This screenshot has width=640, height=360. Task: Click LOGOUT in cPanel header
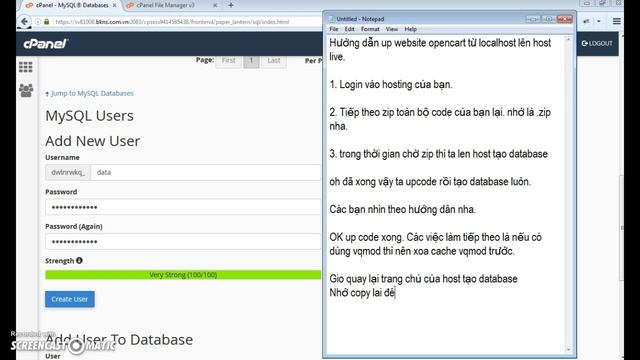(597, 43)
